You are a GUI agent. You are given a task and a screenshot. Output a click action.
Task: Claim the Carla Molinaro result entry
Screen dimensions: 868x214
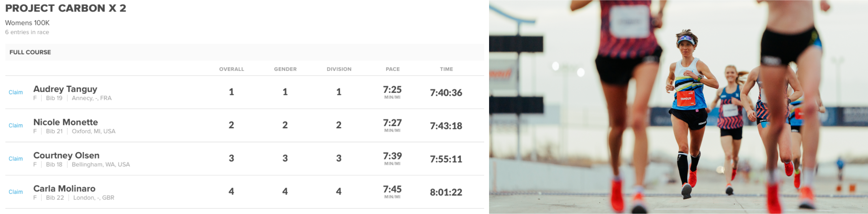point(16,192)
